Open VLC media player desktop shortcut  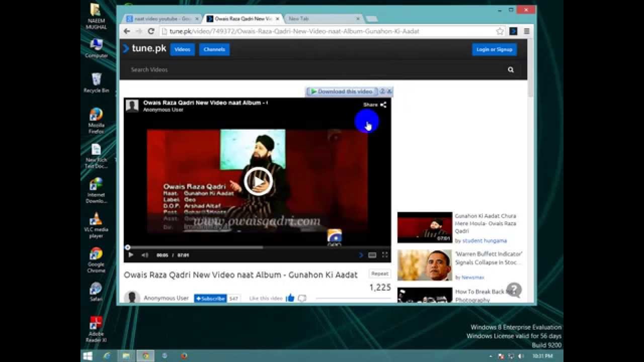click(x=96, y=225)
